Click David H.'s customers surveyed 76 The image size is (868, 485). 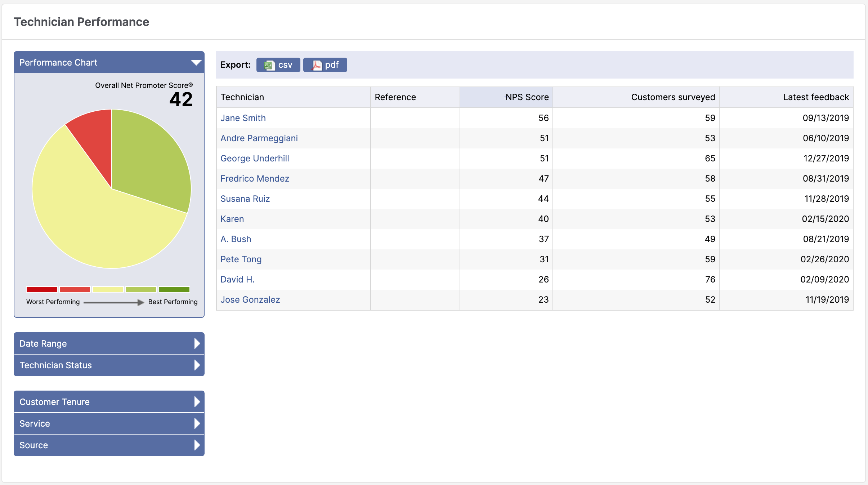(710, 279)
